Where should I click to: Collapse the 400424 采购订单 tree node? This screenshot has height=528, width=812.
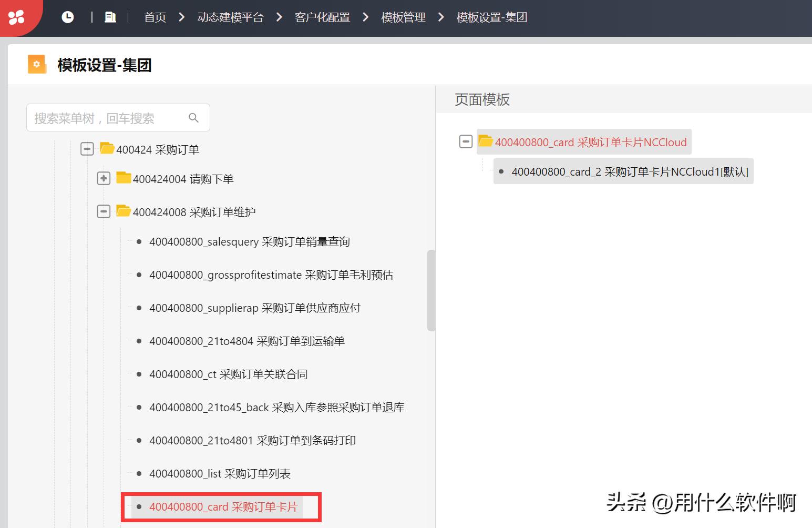[x=87, y=148]
